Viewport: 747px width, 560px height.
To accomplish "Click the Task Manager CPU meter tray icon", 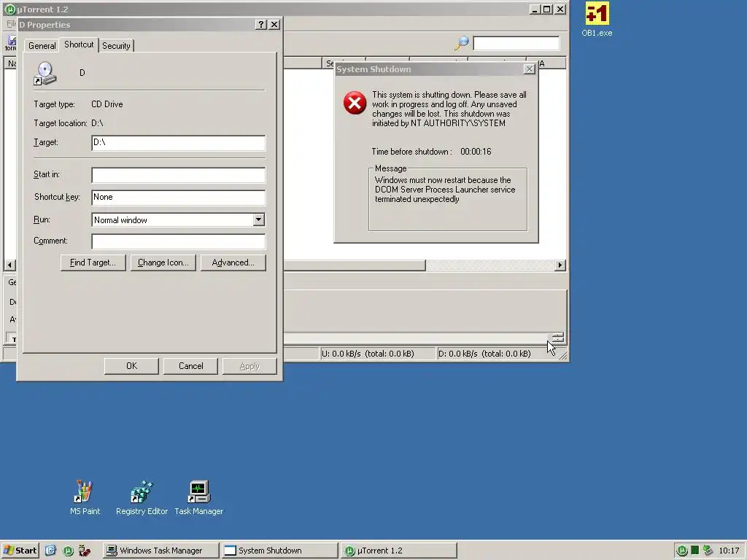I will (695, 551).
